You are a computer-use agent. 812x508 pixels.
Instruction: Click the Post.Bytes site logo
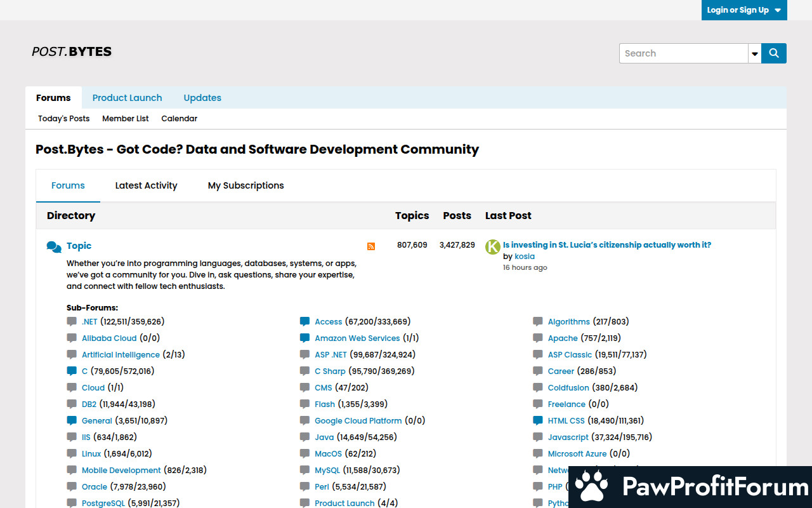72,51
